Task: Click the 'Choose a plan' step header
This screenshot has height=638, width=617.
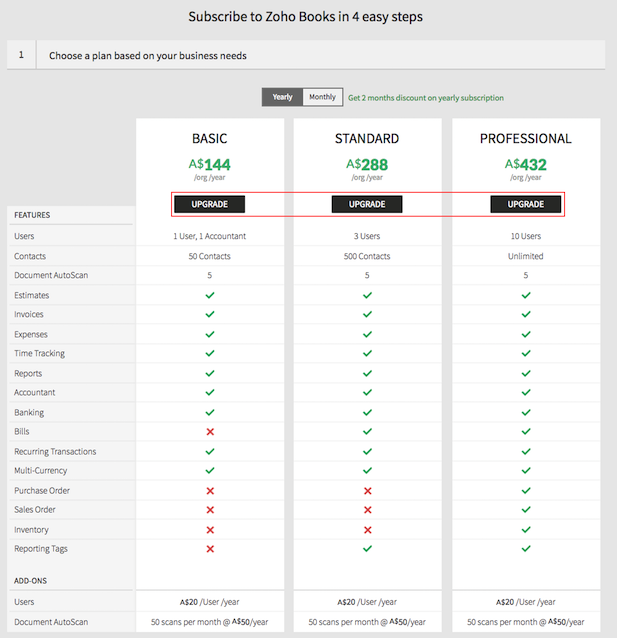Action: click(x=148, y=55)
